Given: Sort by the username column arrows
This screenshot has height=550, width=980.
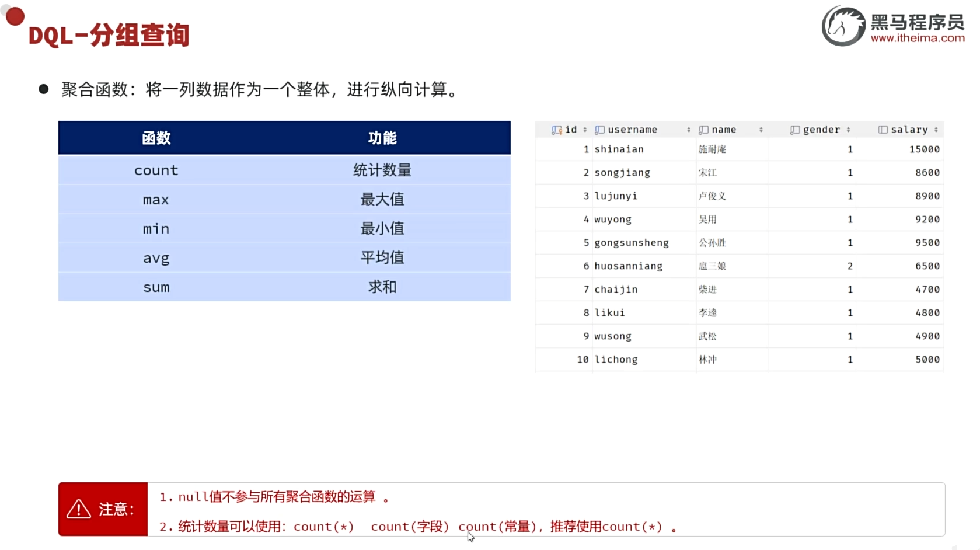Looking at the screenshot, I should 689,130.
